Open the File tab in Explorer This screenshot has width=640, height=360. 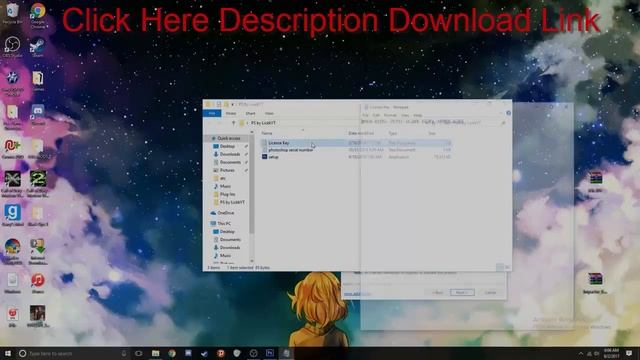coord(212,113)
